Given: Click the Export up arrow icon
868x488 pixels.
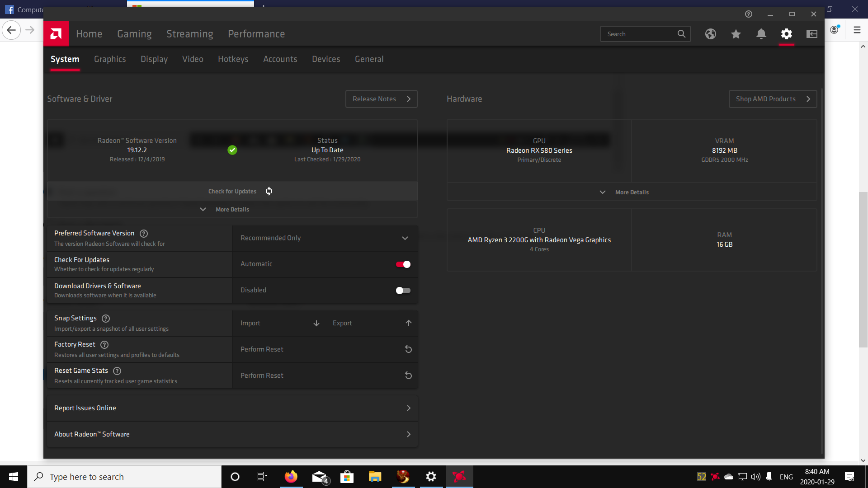Looking at the screenshot, I should click(x=409, y=323).
